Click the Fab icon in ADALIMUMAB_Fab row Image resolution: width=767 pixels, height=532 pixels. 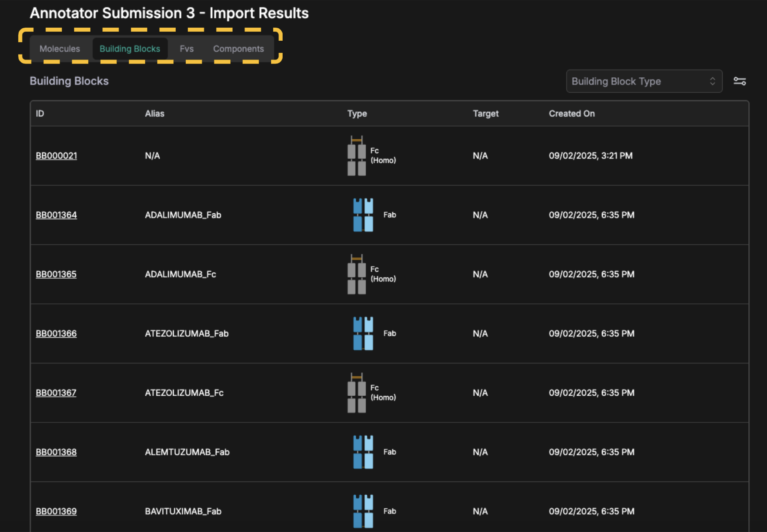point(363,215)
